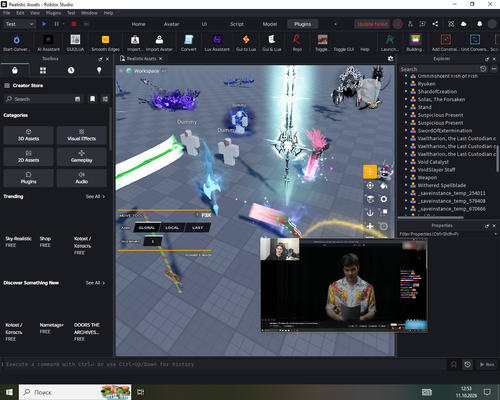
Task: Open viewport settings gear icon
Action: pos(390,59)
